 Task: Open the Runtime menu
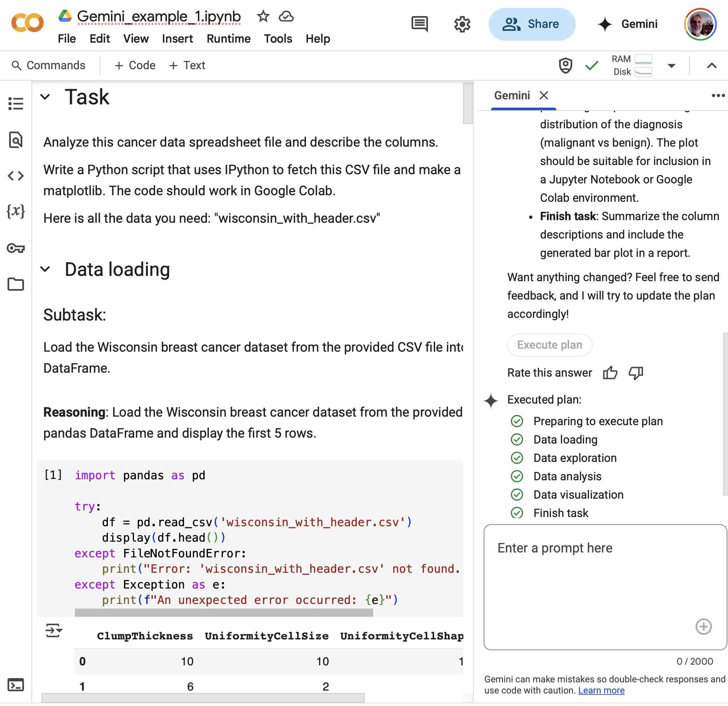[x=228, y=39]
